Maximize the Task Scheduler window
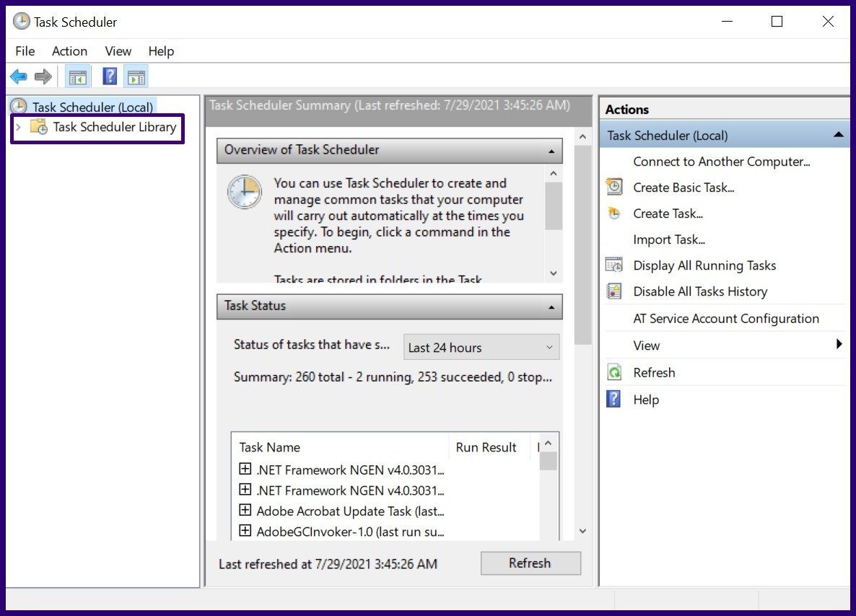This screenshot has height=616, width=856. tap(777, 22)
